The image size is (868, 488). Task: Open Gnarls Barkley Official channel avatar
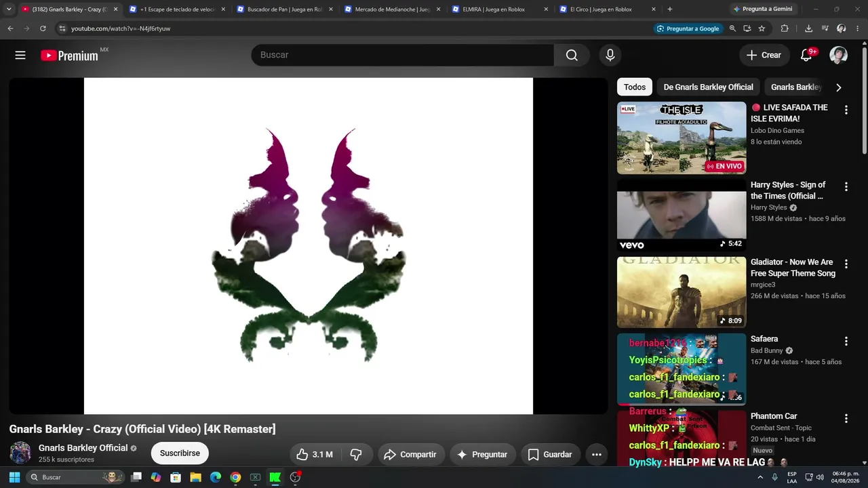(x=20, y=453)
